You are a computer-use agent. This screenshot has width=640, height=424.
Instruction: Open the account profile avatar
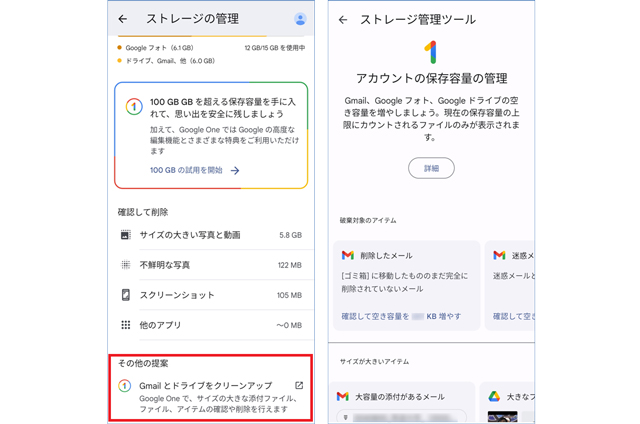pos(300,19)
